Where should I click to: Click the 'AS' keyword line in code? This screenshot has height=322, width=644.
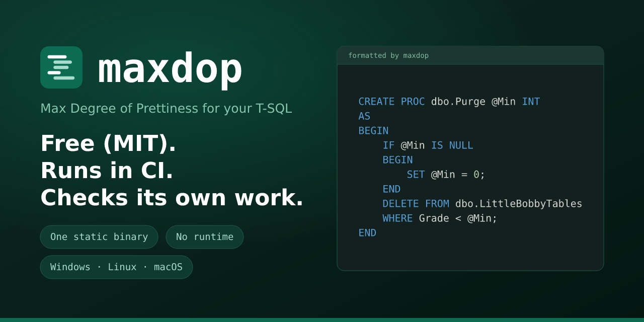pos(364,116)
